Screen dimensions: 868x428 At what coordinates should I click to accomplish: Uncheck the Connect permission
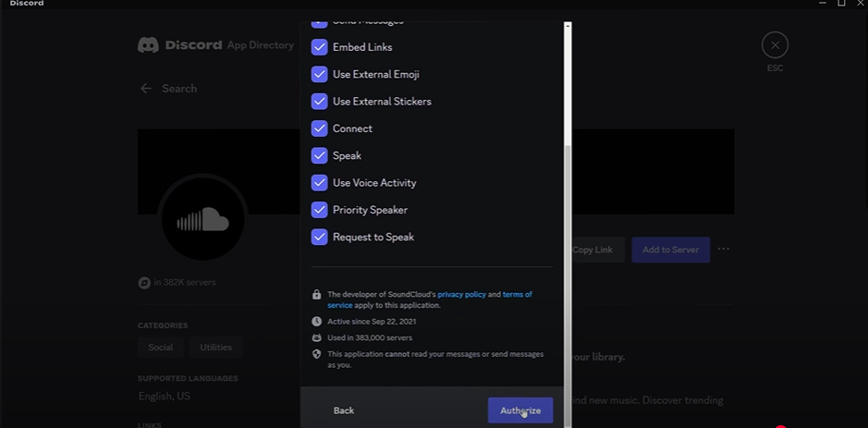320,128
